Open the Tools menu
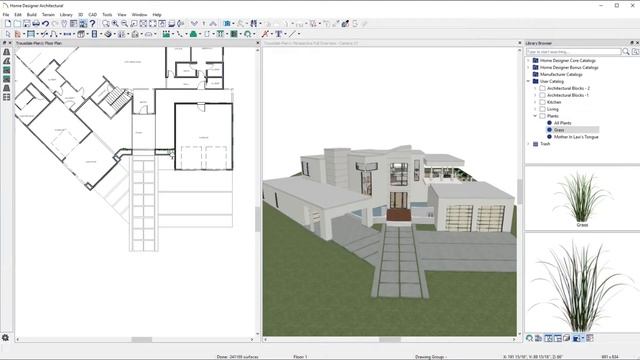The width and height of the screenshot is (640, 360). (107, 15)
